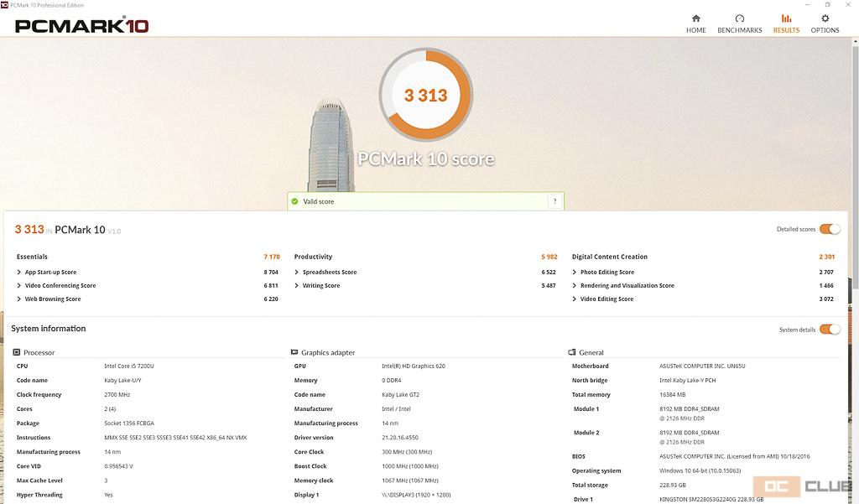
Task: Click the 'Windows 10 64-bit' operating system value
Action: [x=700, y=470]
